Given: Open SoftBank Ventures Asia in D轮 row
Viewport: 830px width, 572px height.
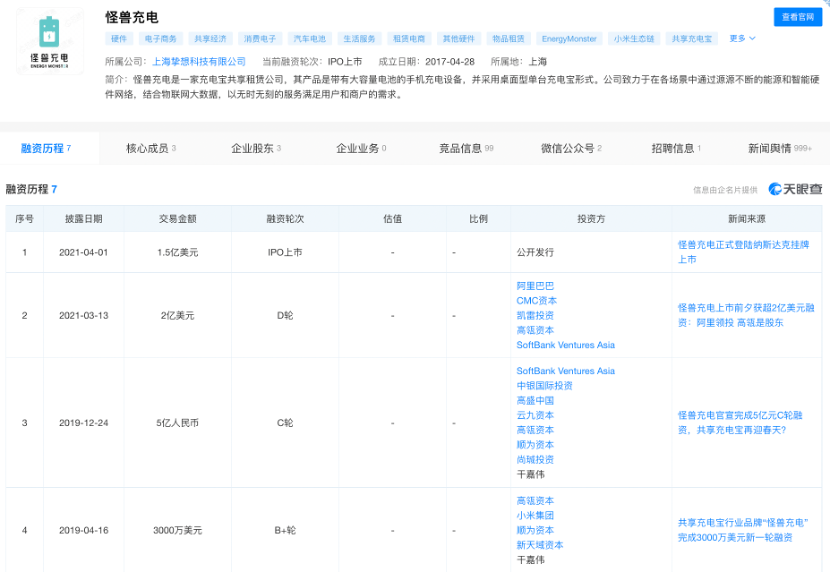Looking at the screenshot, I should point(566,345).
